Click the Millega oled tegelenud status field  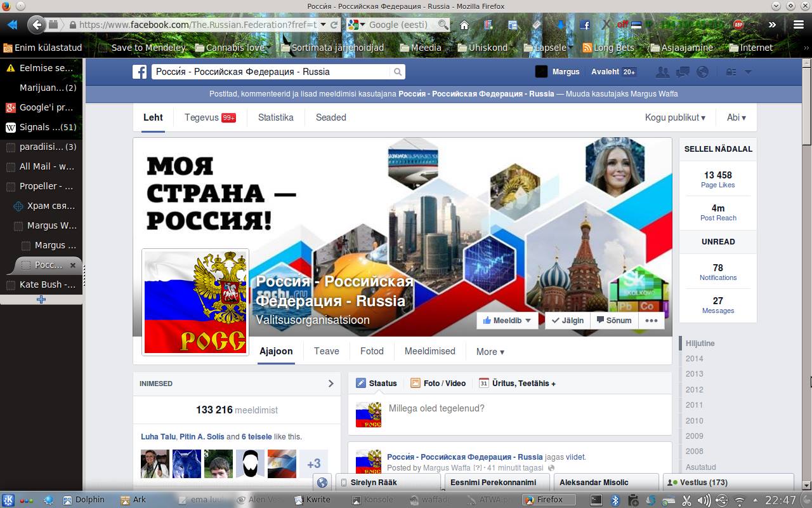click(509, 414)
